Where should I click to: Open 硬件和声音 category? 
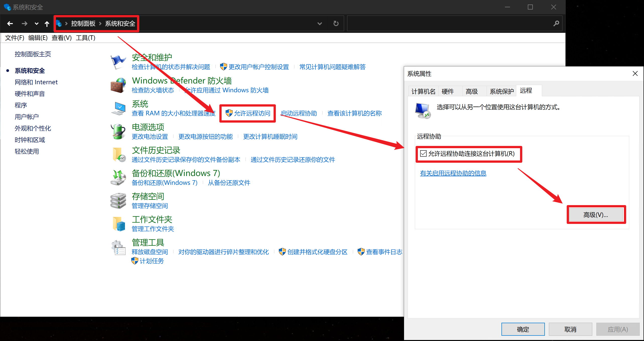[30, 94]
